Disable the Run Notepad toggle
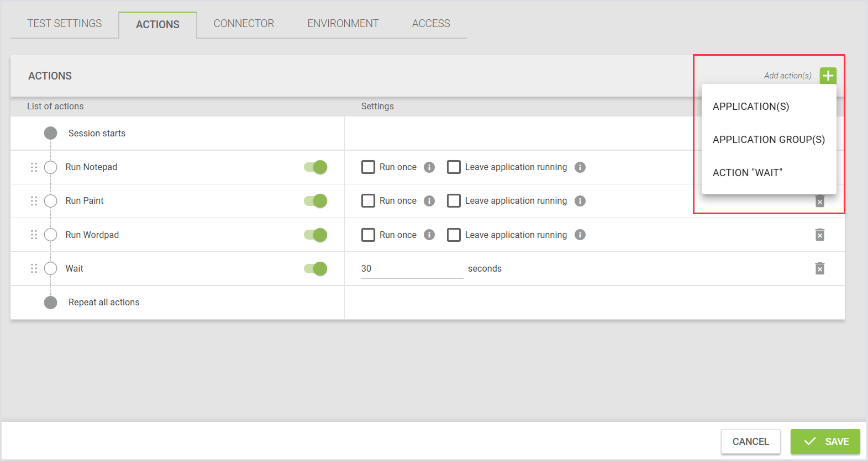 [x=315, y=167]
